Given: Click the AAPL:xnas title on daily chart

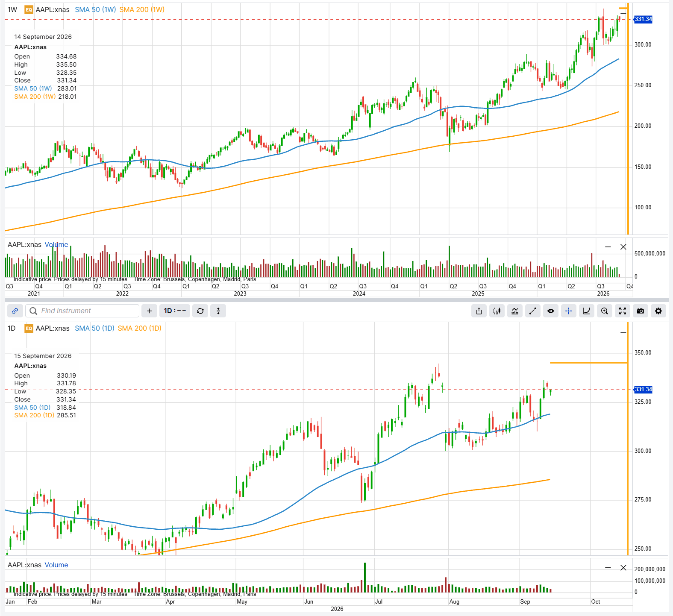Looking at the screenshot, I should click(53, 328).
